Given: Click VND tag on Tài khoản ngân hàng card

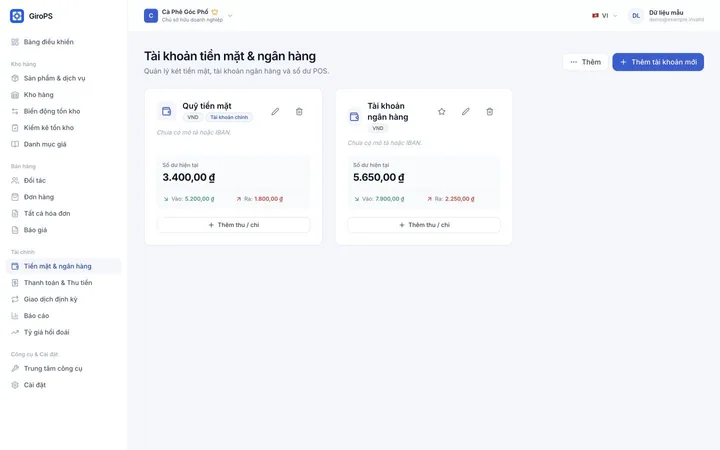Looking at the screenshot, I should point(378,128).
